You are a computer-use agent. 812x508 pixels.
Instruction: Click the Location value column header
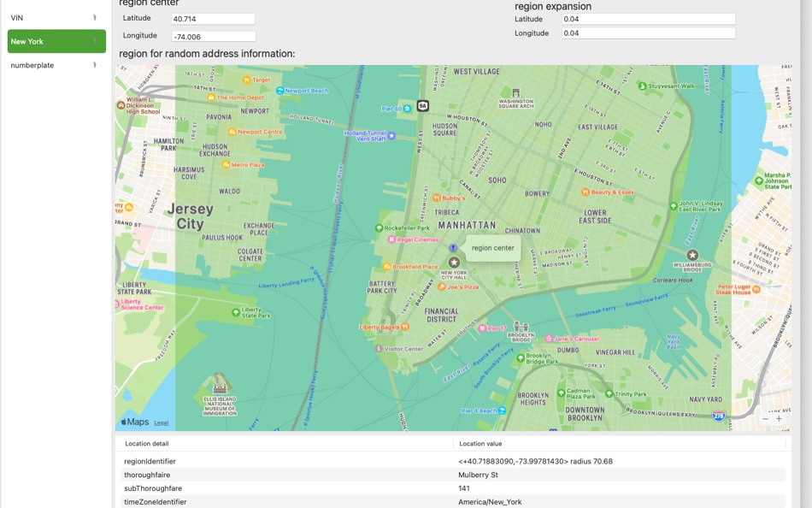pos(480,444)
